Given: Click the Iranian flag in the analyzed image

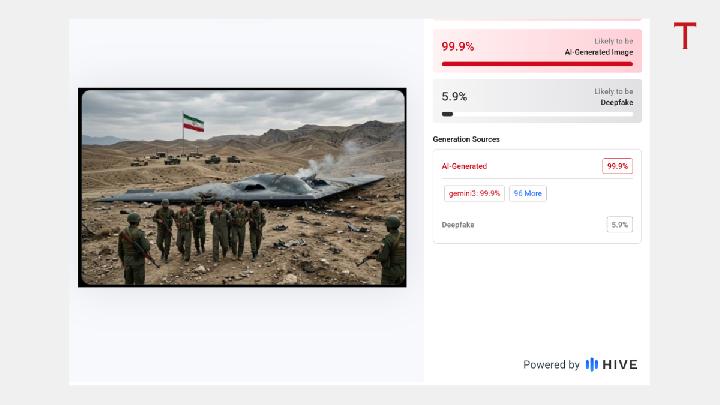Looking at the screenshot, I should pyautogui.click(x=193, y=123).
